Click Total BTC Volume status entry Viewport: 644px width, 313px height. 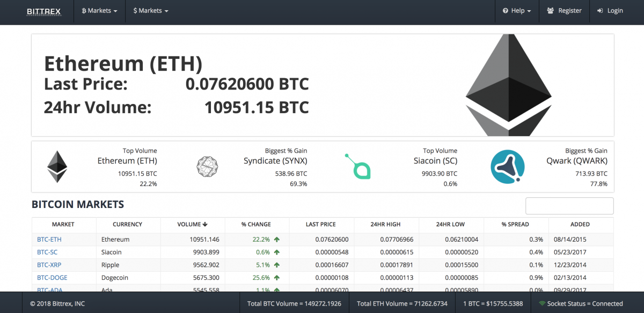pyautogui.click(x=294, y=303)
